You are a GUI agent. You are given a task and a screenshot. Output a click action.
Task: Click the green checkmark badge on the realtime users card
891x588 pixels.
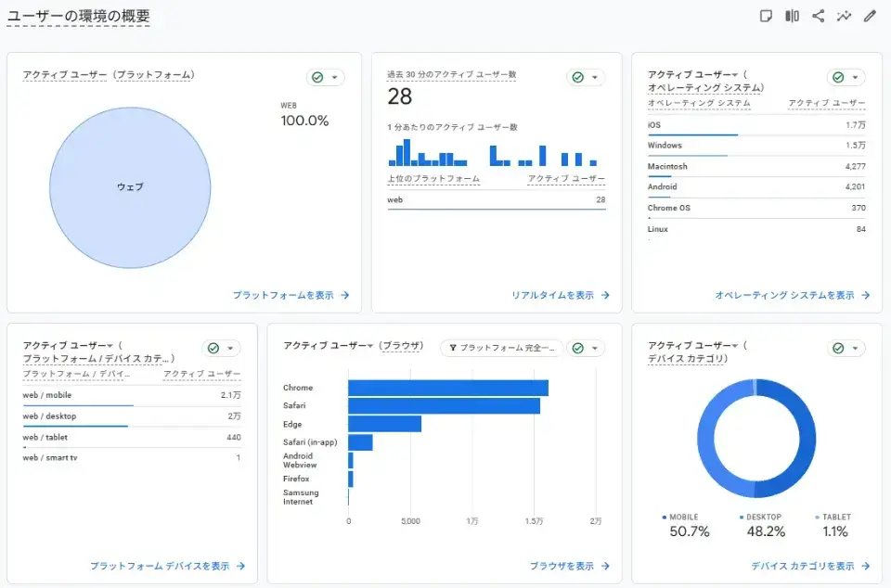[578, 77]
